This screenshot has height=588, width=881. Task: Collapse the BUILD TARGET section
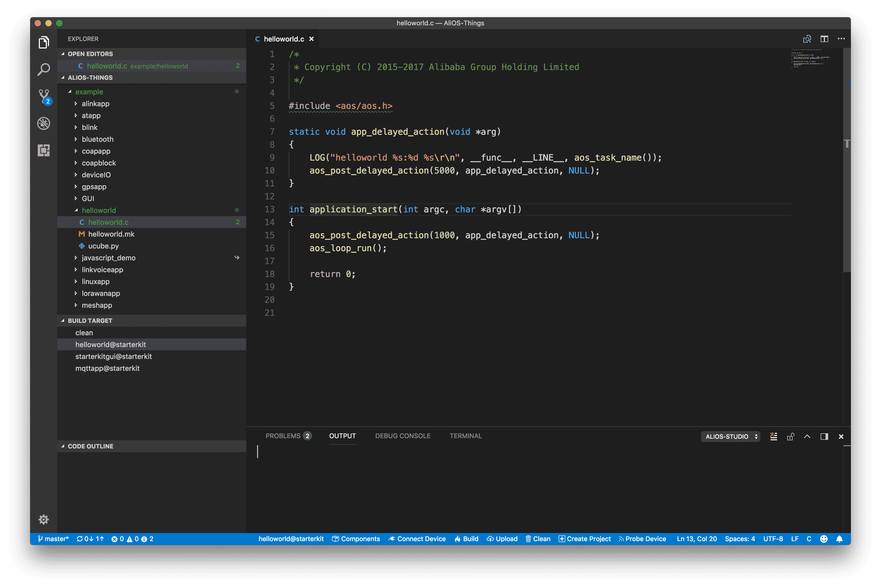point(90,321)
